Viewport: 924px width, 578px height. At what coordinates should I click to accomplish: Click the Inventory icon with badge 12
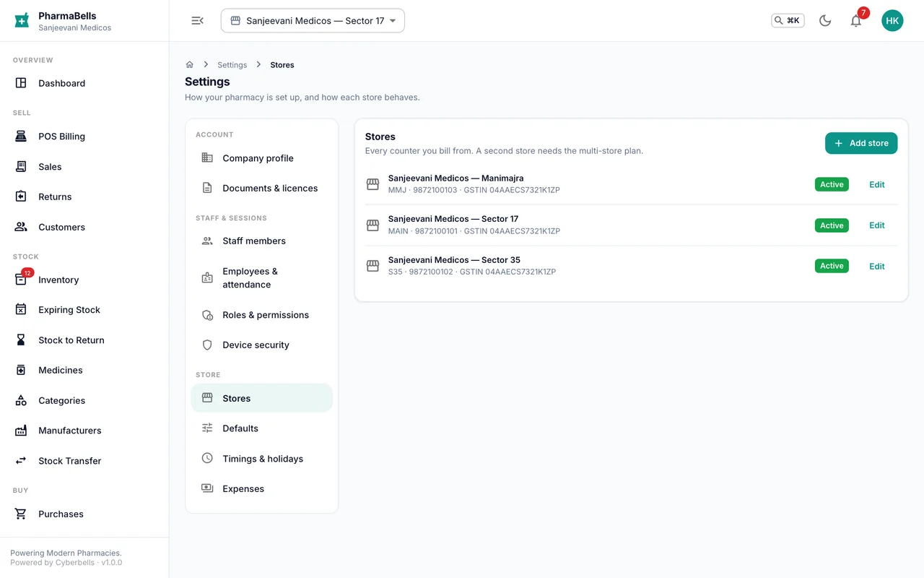click(x=21, y=280)
